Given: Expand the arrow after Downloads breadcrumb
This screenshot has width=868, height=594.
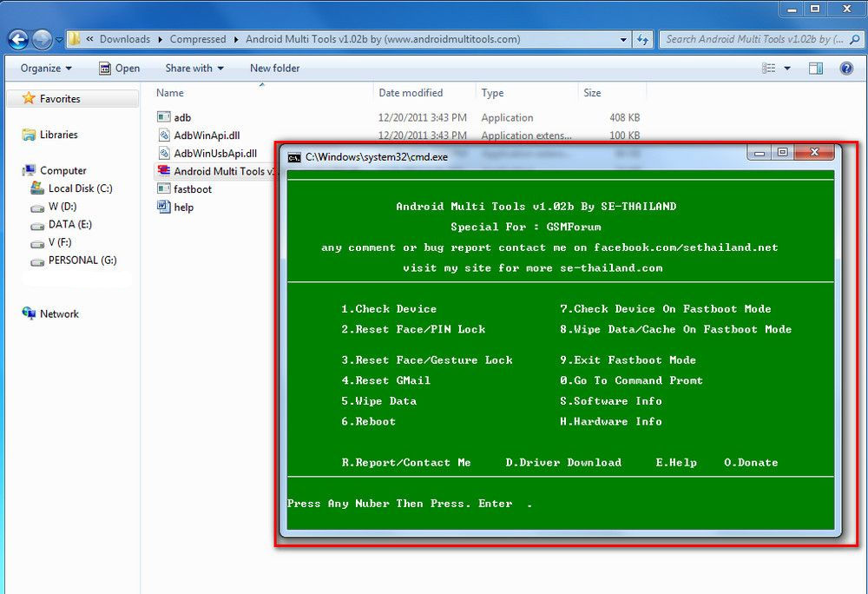Looking at the screenshot, I should click(x=160, y=39).
